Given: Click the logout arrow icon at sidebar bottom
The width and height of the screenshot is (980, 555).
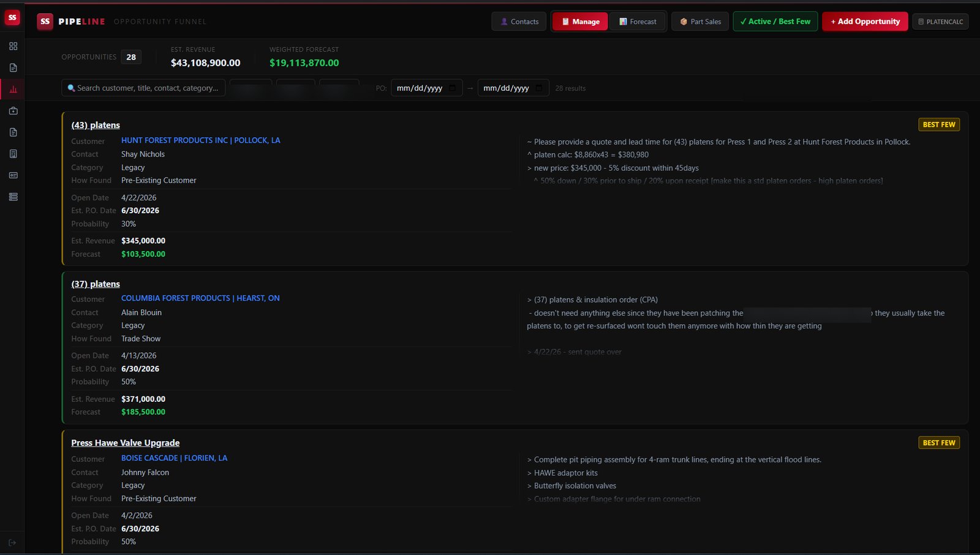Looking at the screenshot, I should [x=12, y=543].
